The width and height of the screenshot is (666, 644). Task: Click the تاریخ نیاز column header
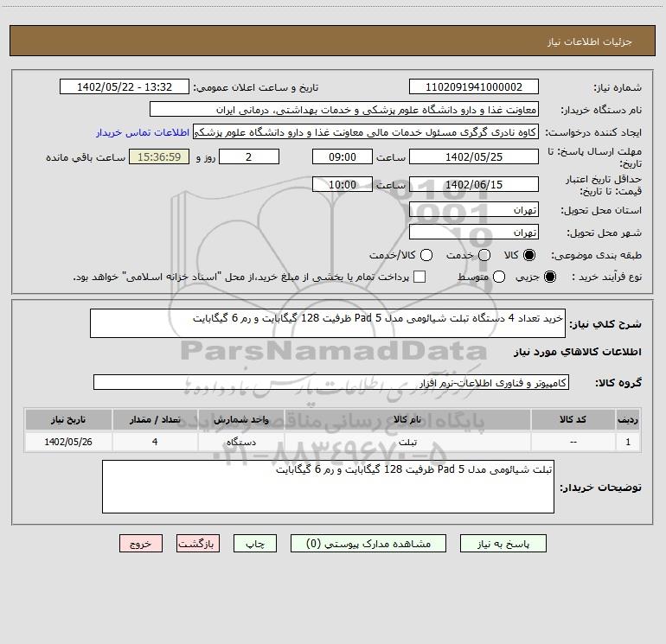(68, 419)
